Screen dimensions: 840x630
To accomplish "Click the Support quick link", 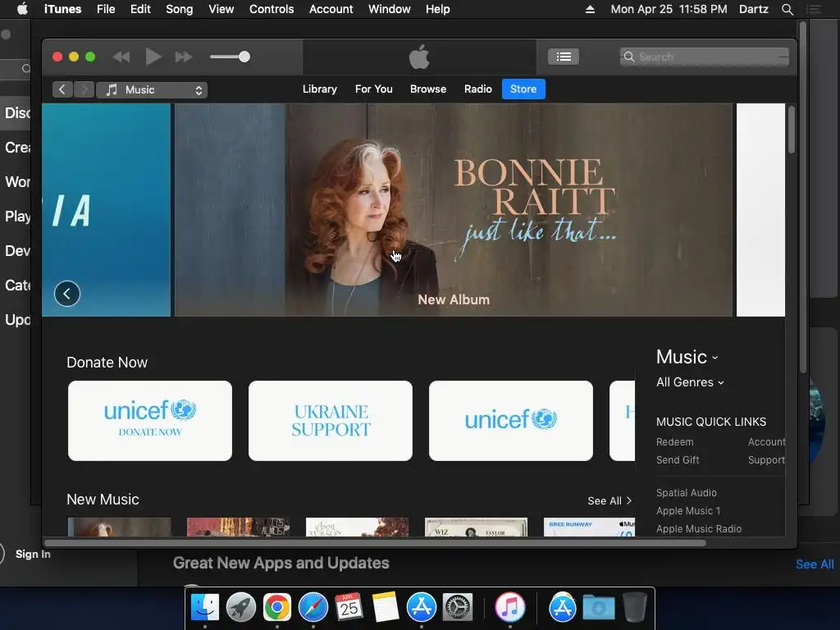I will [767, 459].
